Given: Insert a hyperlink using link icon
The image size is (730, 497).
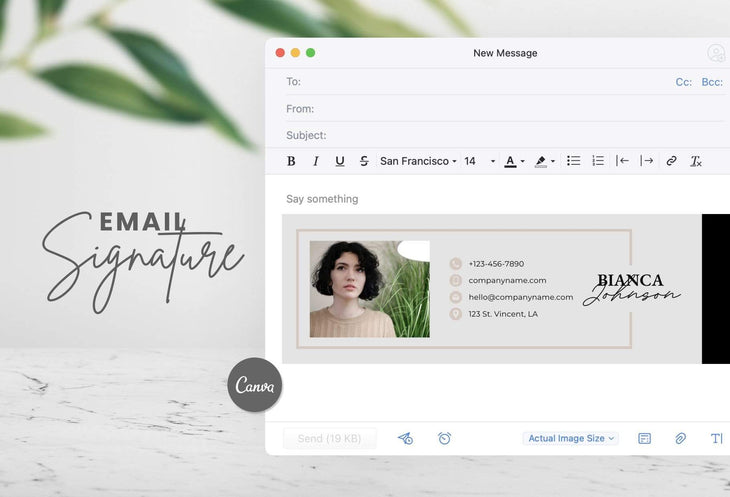Looking at the screenshot, I should (672, 161).
